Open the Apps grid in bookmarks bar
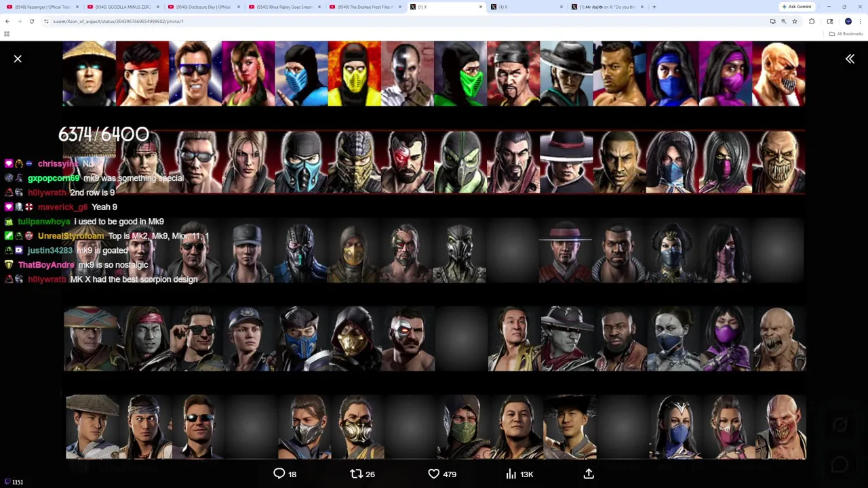This screenshot has width=868, height=488. point(7,34)
